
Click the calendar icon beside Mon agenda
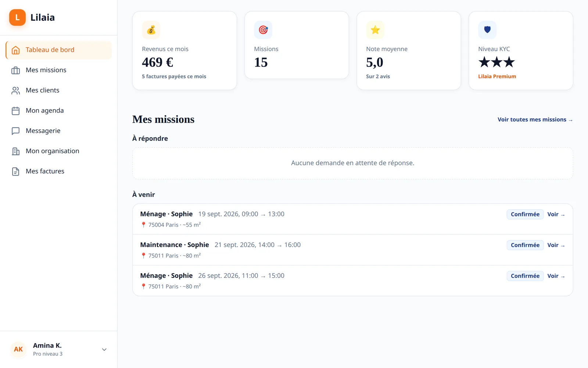click(15, 111)
